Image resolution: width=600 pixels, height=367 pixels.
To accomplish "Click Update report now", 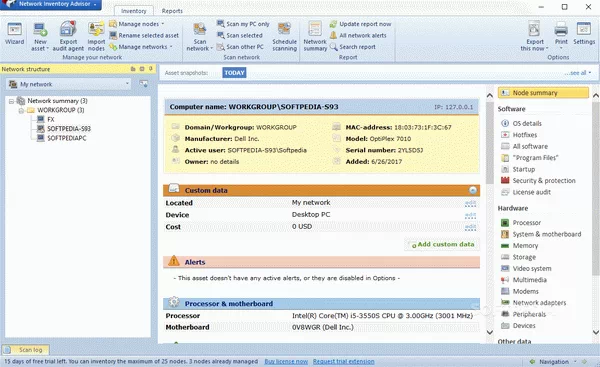I will tap(360, 24).
